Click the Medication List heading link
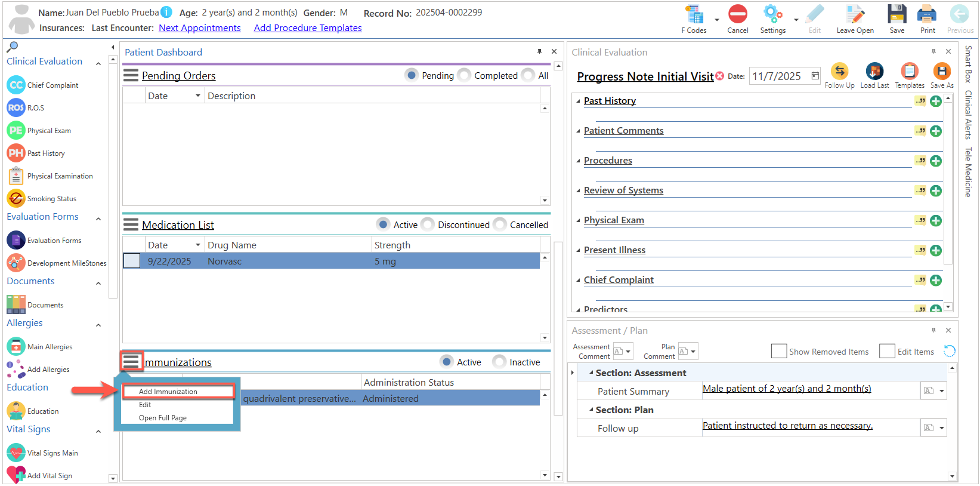980x486 pixels. pos(178,225)
